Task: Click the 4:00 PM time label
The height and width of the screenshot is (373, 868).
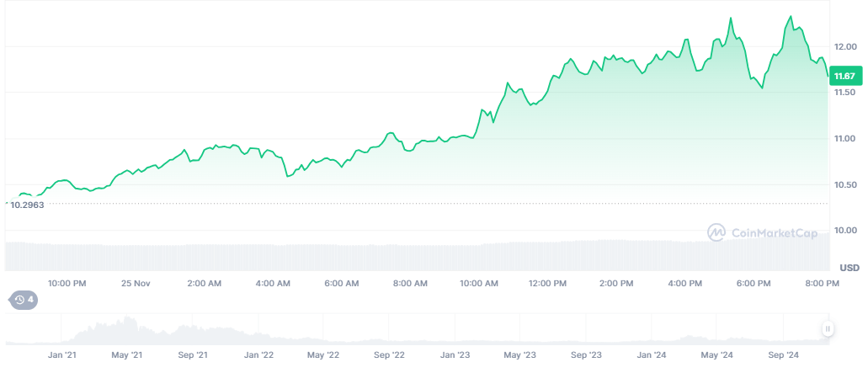Action: pos(685,284)
